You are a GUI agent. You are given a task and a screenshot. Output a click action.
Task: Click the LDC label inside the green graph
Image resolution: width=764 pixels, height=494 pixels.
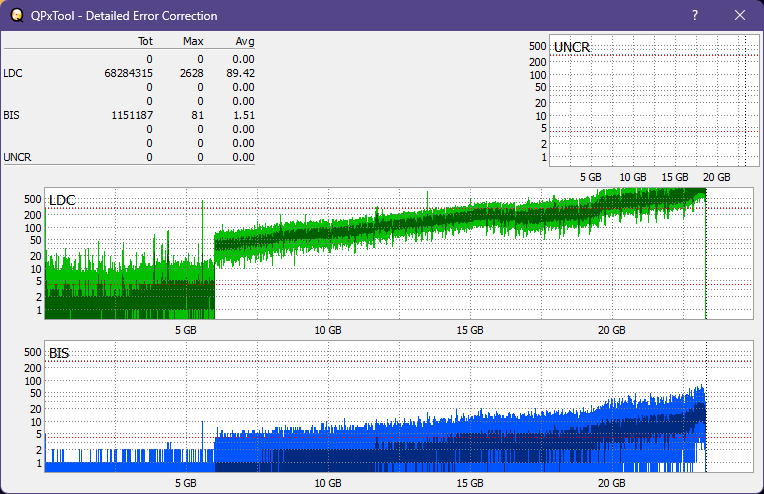(62, 201)
